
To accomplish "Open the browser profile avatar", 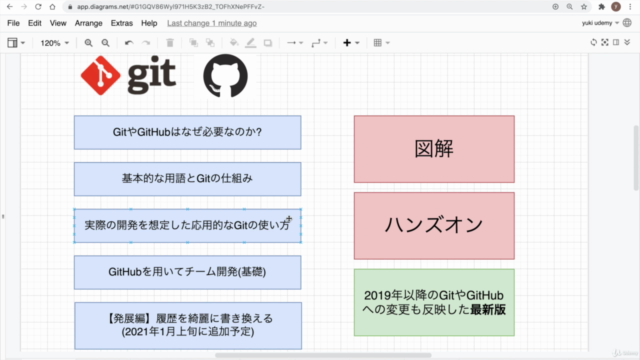I will (616, 7).
